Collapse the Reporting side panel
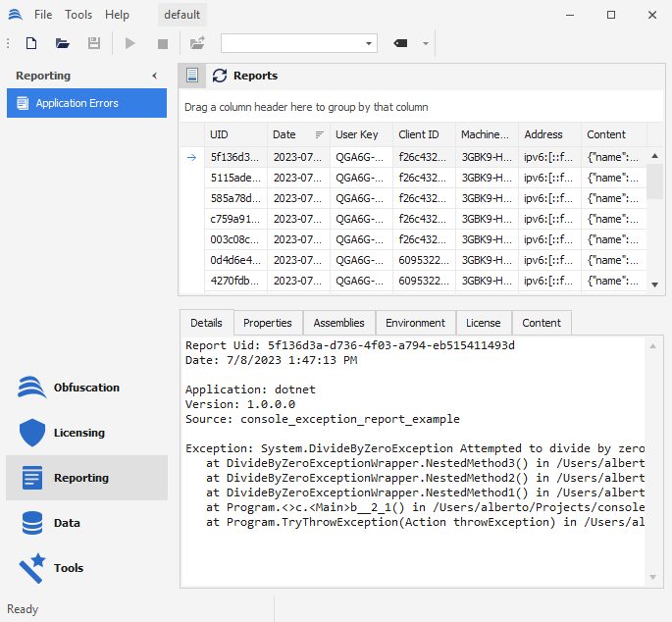Image resolution: width=672 pixels, height=622 pixels. point(154,76)
